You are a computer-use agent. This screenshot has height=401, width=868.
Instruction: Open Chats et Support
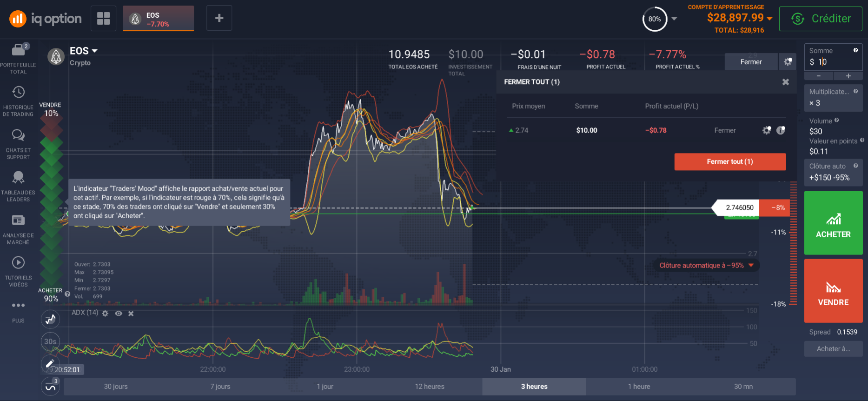coord(18,144)
